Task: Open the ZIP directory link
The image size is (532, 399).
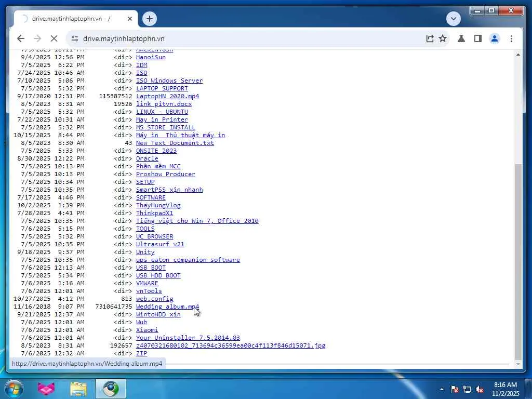Action: 141,353
